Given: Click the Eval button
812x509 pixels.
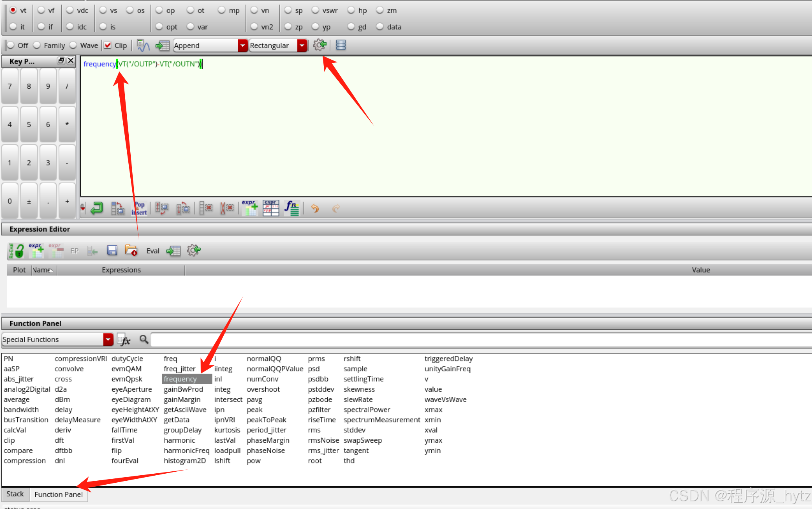Looking at the screenshot, I should pos(153,251).
